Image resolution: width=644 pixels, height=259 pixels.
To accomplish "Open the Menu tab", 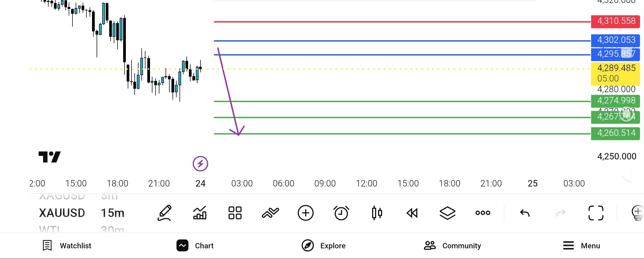I will point(581,246).
